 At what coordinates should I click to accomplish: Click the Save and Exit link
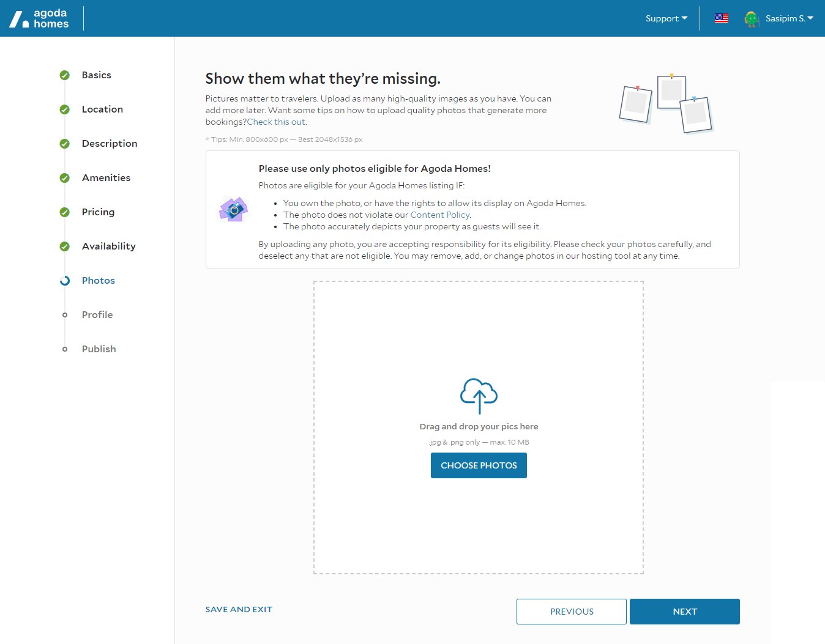(239, 610)
